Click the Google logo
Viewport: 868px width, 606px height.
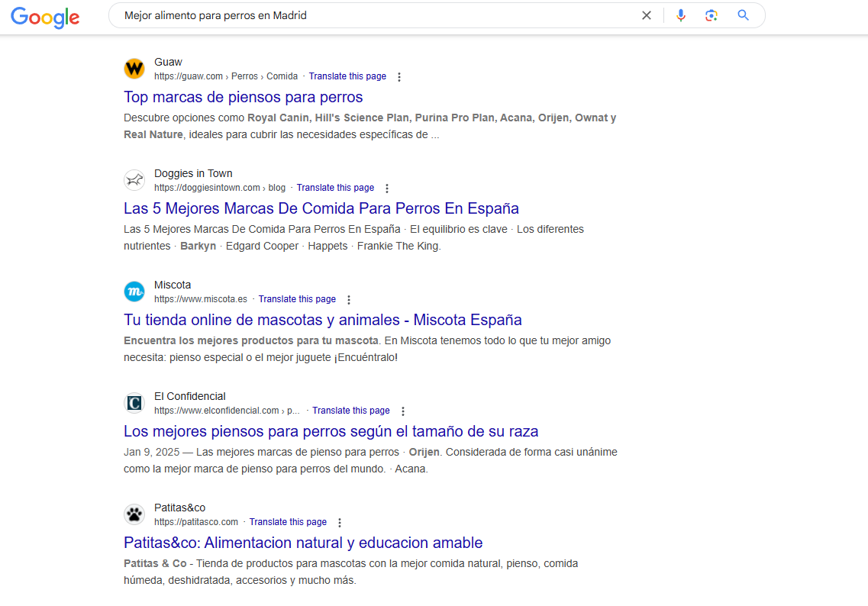45,17
